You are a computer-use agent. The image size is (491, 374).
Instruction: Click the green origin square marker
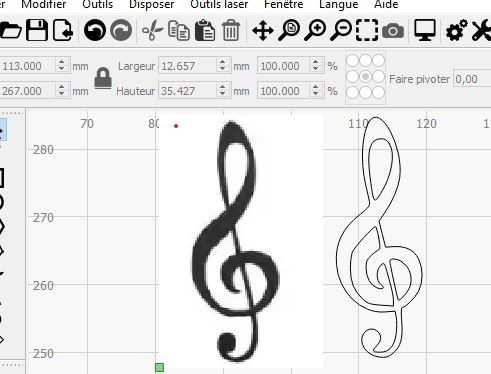[159, 368]
